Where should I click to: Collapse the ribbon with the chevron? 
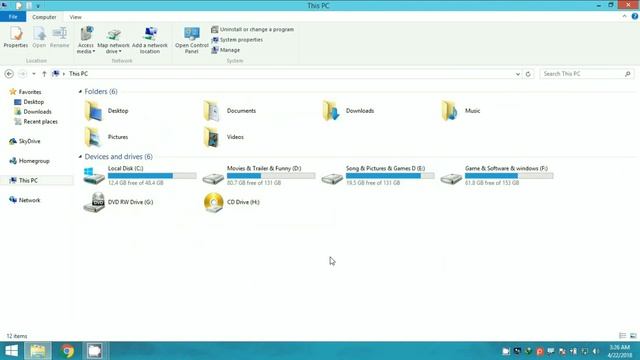pyautogui.click(x=624, y=16)
